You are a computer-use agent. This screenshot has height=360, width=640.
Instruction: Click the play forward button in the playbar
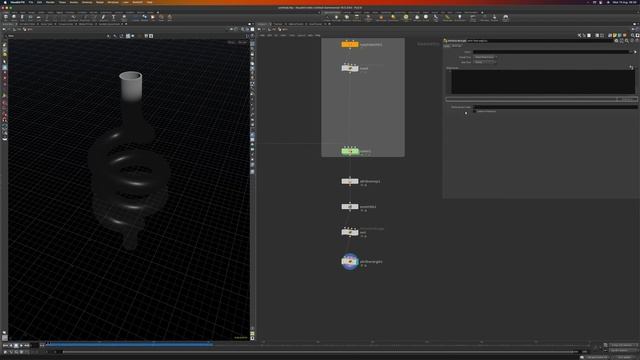(x=21, y=345)
